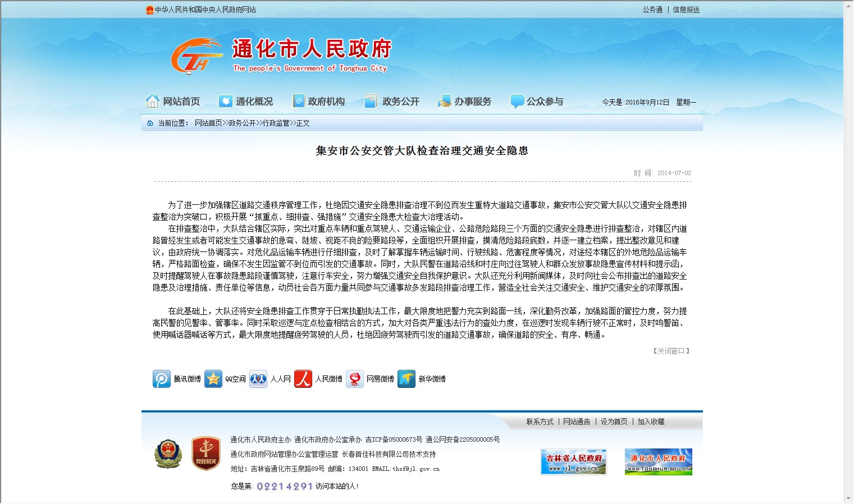The image size is (854, 504).
Task: Click the red 党政机关 shield badge
Action: pyautogui.click(x=205, y=453)
